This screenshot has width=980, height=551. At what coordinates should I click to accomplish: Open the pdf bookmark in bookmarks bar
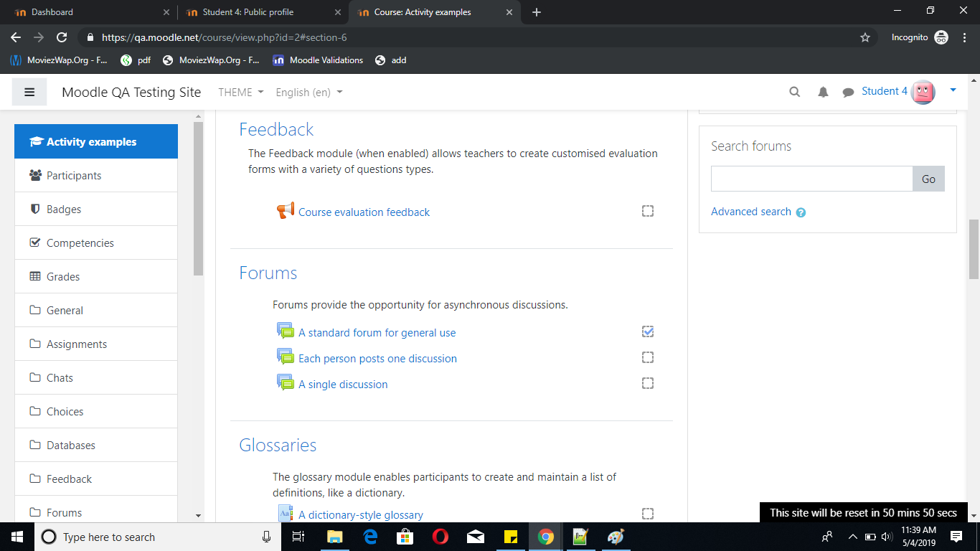(136, 60)
